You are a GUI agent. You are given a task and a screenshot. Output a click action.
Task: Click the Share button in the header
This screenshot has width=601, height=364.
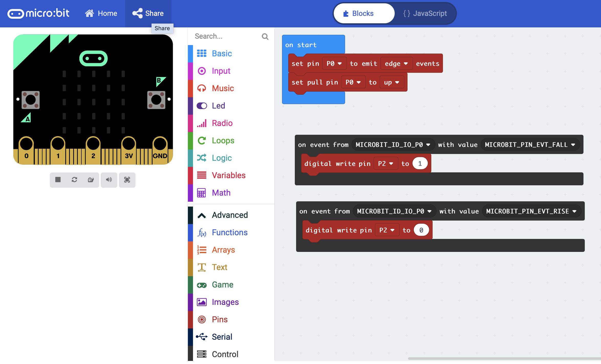[148, 13]
